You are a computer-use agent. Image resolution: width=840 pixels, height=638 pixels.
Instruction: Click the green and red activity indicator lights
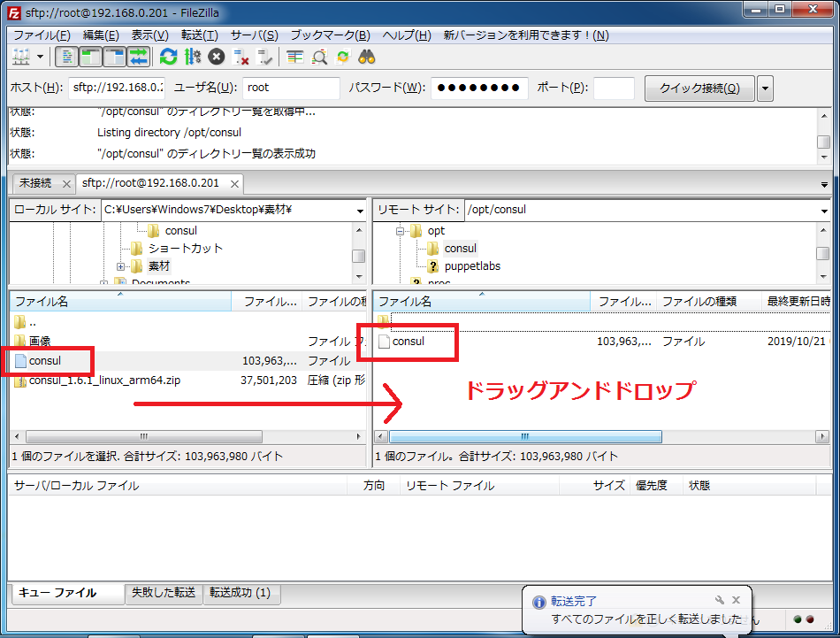[x=804, y=619]
